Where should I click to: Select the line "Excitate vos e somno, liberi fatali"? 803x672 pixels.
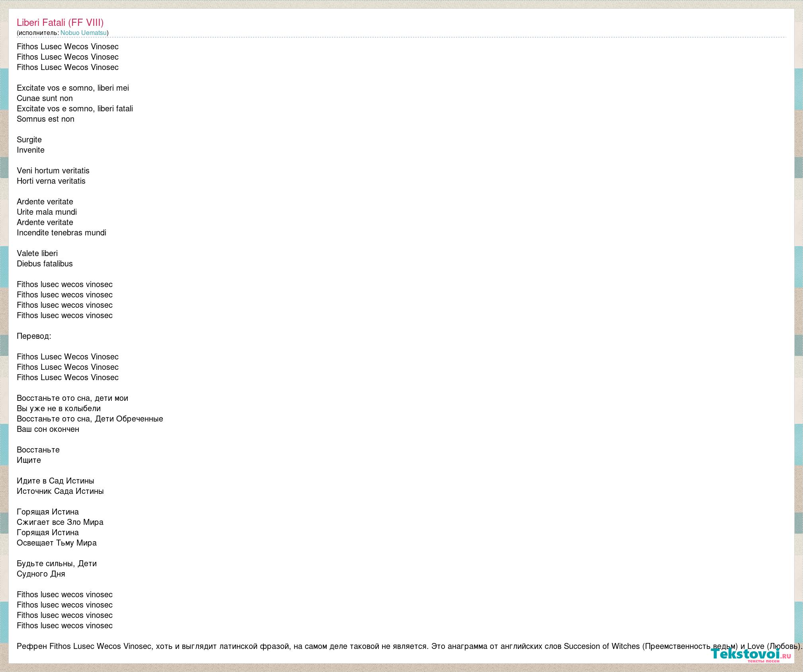pos(75,109)
